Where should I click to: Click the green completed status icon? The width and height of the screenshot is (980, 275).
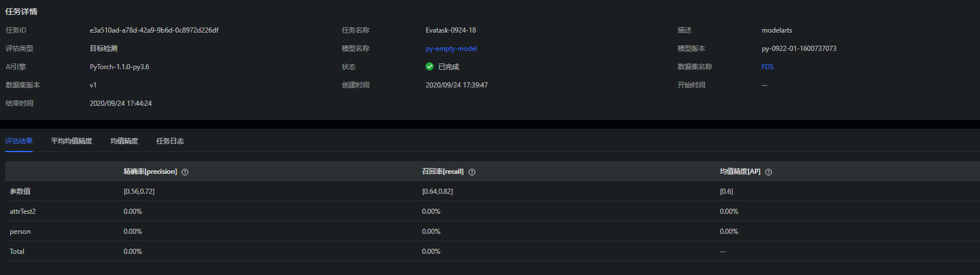[430, 67]
